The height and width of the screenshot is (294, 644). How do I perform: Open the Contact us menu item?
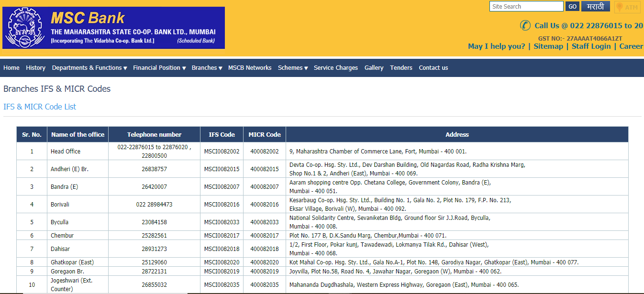point(433,68)
